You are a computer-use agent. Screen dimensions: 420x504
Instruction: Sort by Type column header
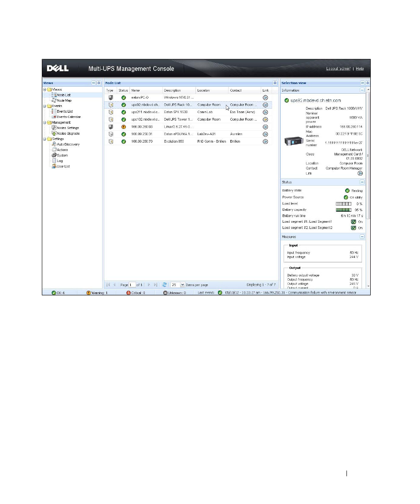111,91
